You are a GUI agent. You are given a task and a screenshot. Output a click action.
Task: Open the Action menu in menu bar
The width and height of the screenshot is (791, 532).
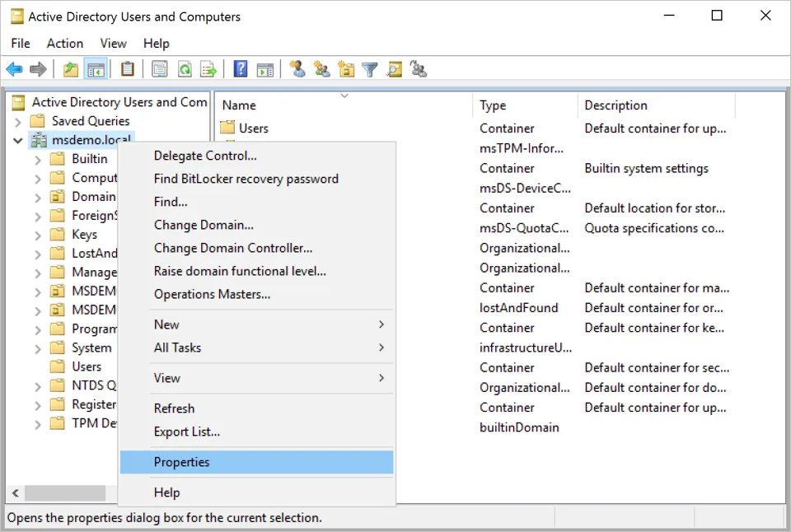pos(64,44)
